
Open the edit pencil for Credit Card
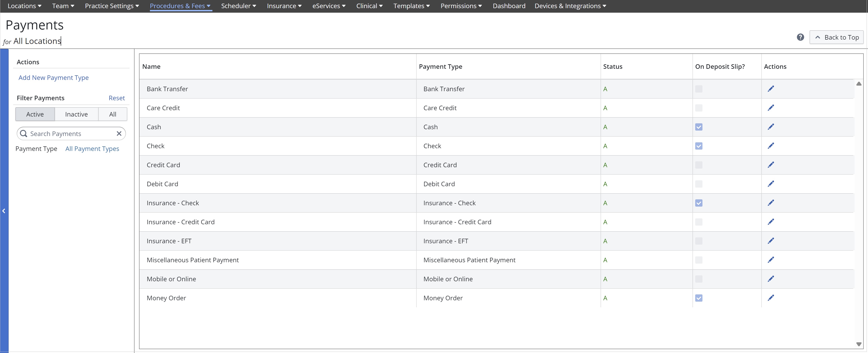pyautogui.click(x=771, y=165)
